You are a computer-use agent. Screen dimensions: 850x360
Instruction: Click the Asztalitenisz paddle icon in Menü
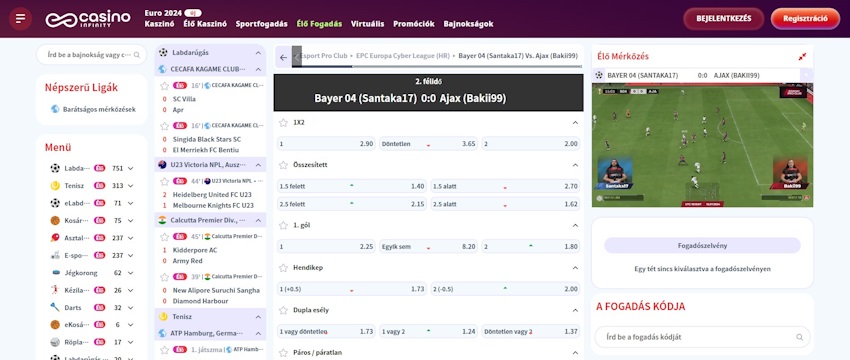click(55, 237)
